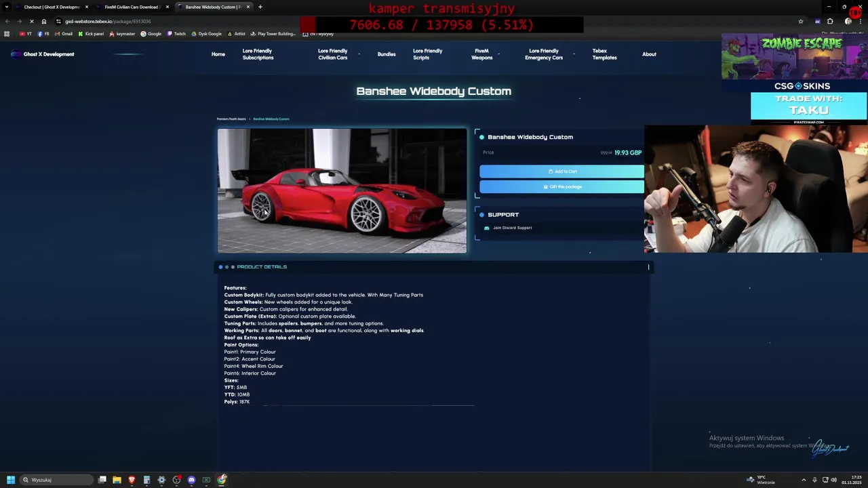Click the browser home icon
This screenshot has height=488, width=868.
[x=44, y=21]
